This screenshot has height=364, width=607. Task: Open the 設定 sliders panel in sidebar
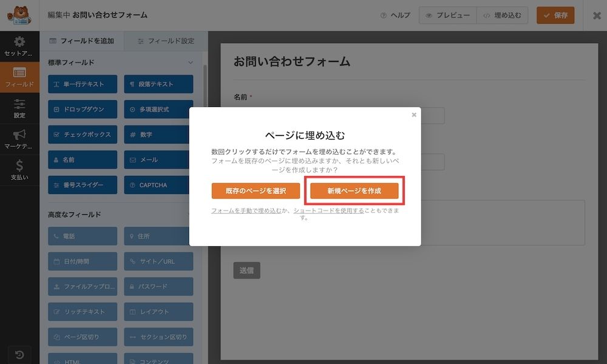point(19,109)
